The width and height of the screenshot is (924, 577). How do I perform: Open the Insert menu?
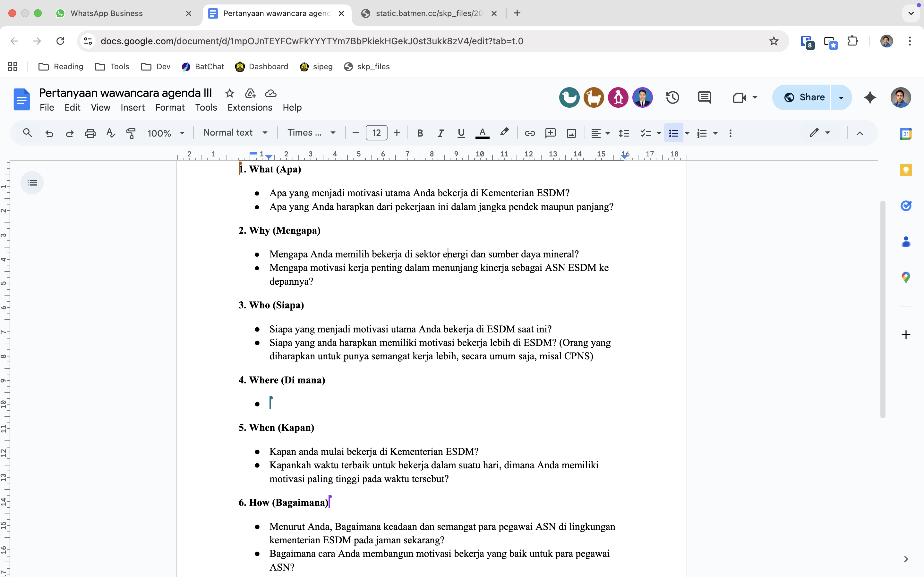(133, 108)
